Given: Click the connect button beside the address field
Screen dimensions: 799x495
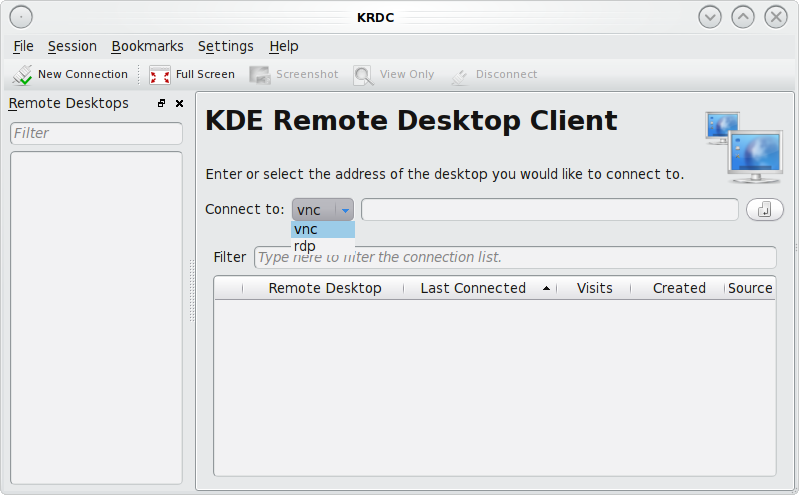Looking at the screenshot, I should point(764,210).
